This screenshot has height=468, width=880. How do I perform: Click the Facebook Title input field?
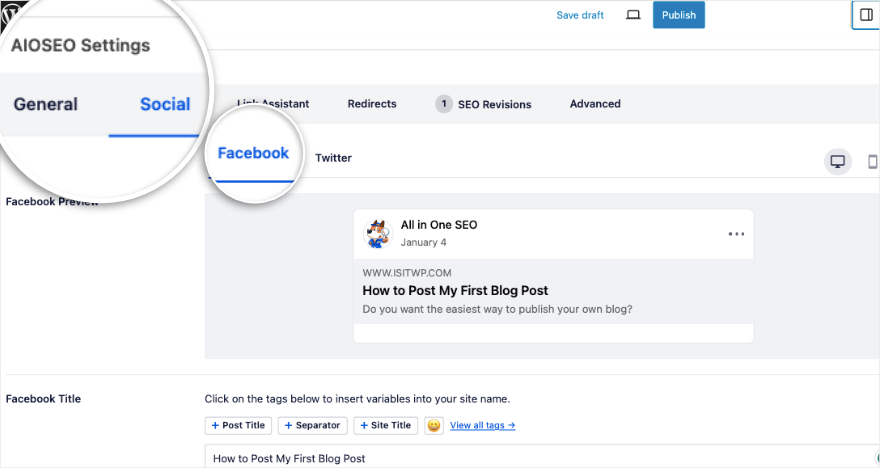[541, 456]
